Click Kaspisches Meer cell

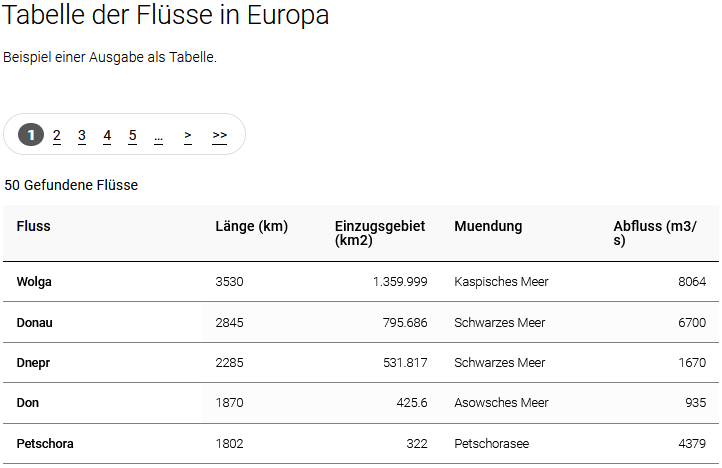tap(501, 282)
